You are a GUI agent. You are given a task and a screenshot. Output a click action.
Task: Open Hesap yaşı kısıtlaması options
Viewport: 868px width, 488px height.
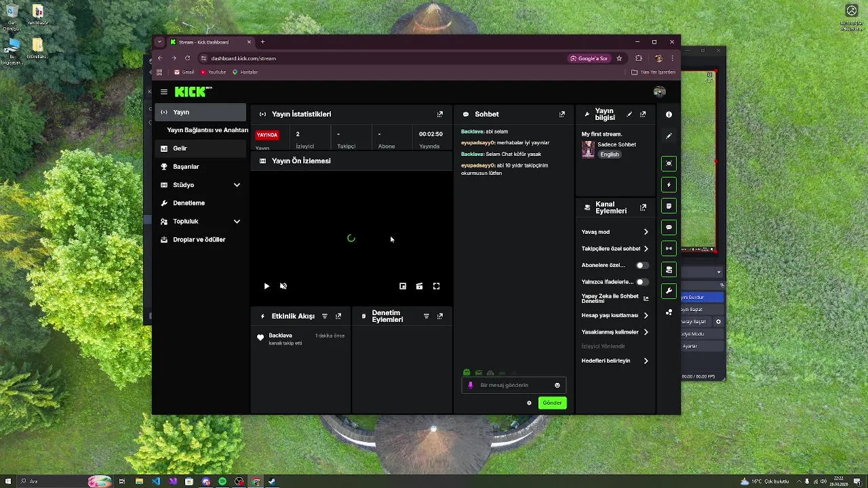[x=614, y=315]
